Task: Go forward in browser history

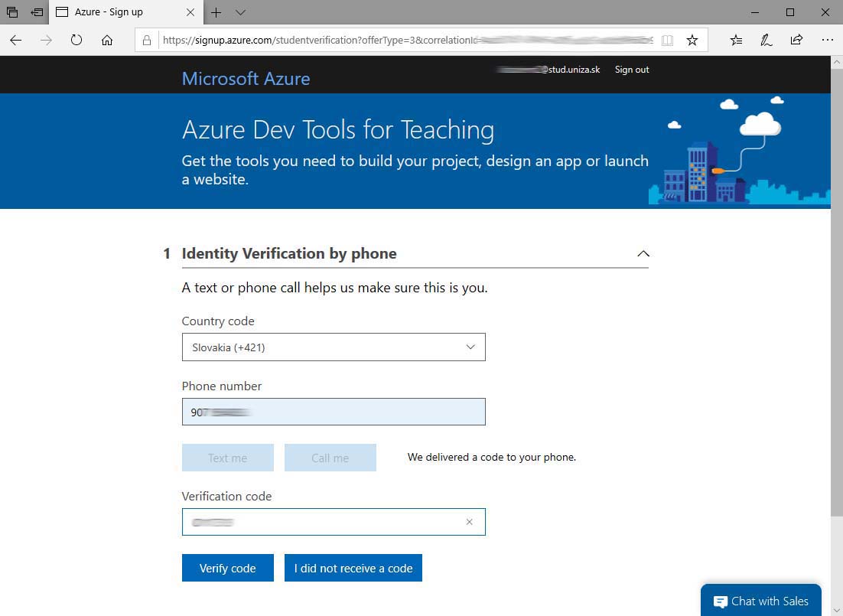Action: (x=46, y=40)
